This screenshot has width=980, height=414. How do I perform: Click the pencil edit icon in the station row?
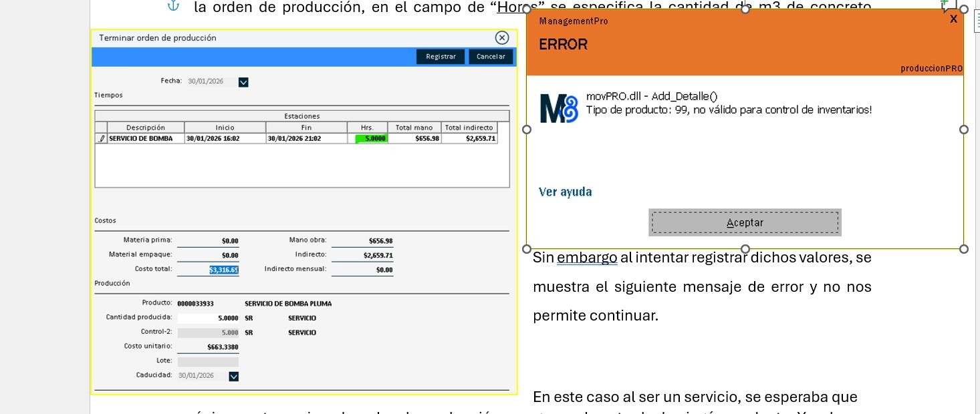(x=102, y=139)
